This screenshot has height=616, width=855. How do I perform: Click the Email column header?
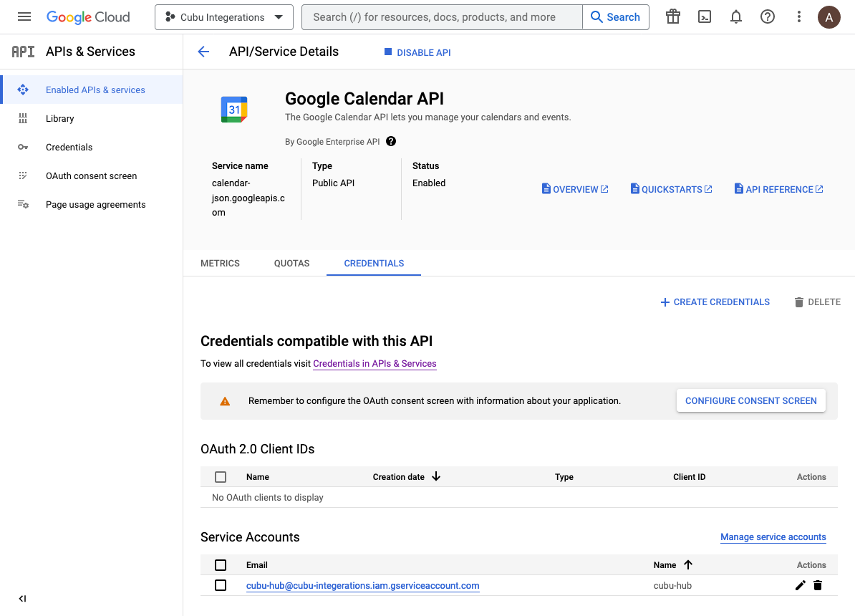coord(257,565)
